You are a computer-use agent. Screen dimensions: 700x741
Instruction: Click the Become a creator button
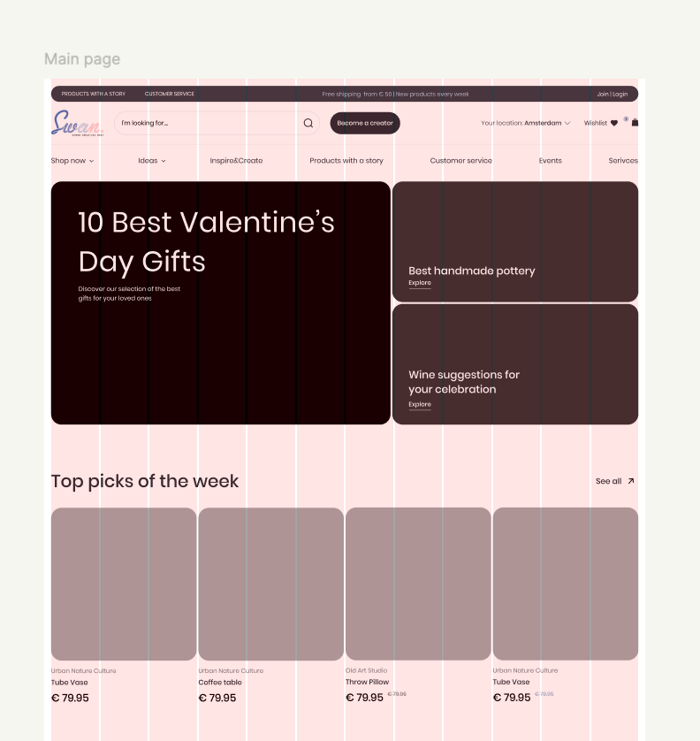[365, 123]
